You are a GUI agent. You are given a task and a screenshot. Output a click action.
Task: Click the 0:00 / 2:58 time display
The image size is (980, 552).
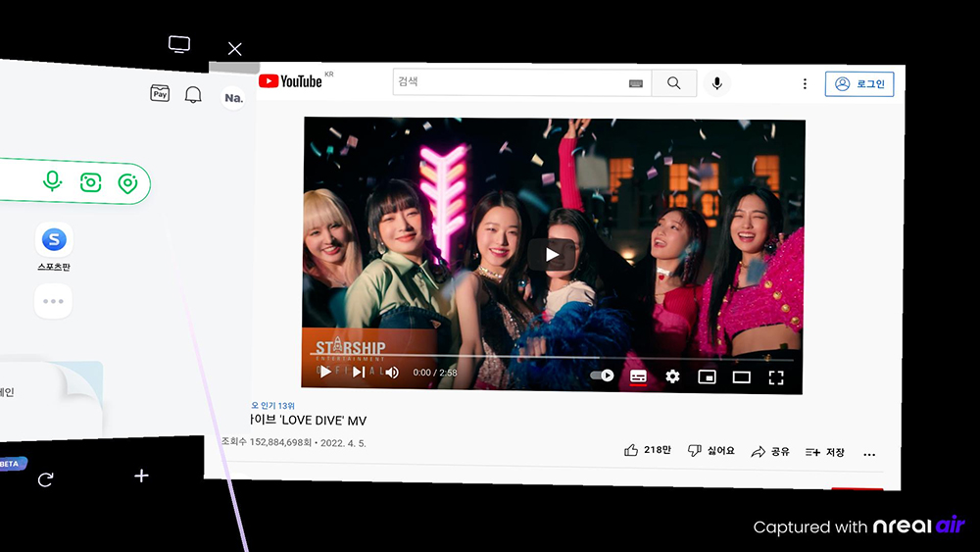click(x=435, y=373)
